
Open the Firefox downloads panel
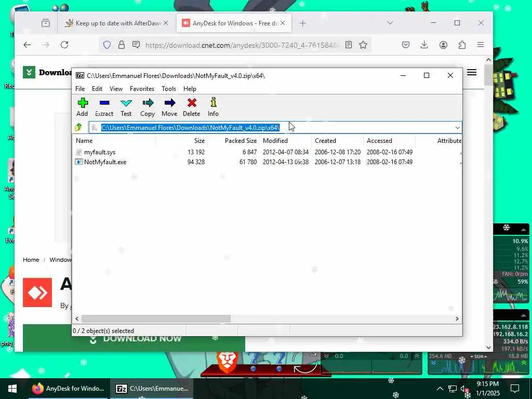point(424,45)
